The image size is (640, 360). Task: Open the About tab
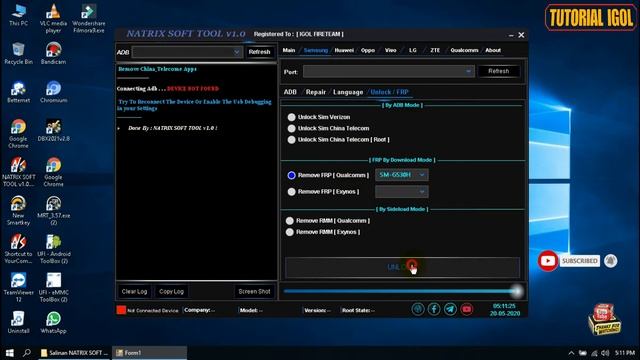493,50
